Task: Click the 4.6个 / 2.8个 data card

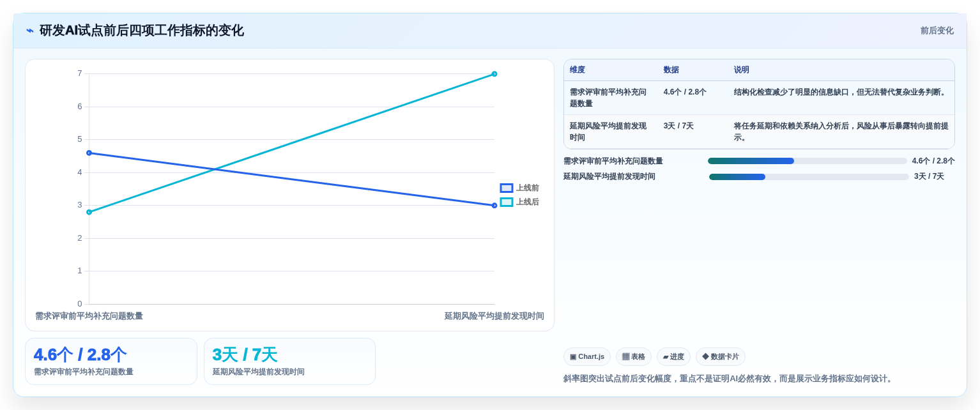Action: [x=111, y=361]
